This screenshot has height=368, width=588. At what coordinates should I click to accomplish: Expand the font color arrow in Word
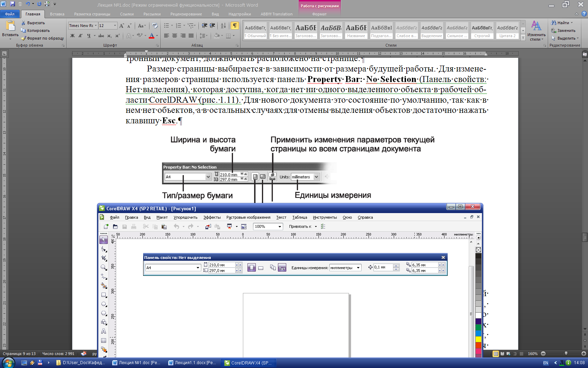(157, 36)
